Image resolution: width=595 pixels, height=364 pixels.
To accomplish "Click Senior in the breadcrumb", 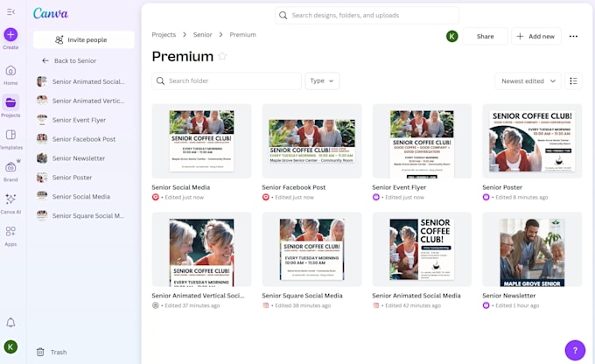I will (203, 34).
